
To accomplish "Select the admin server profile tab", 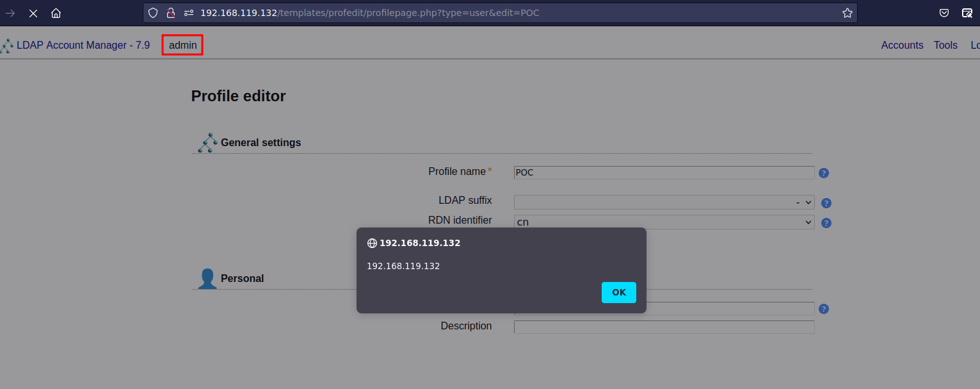I will tap(182, 45).
